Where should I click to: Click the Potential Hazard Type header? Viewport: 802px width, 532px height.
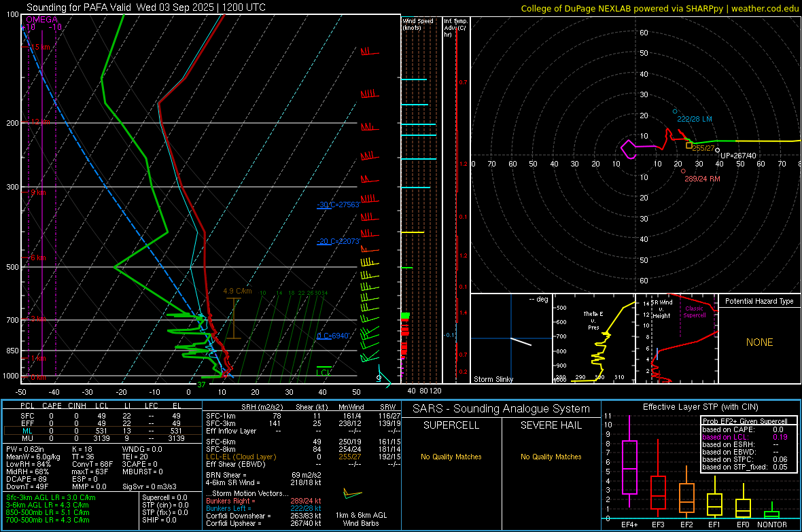(x=759, y=301)
